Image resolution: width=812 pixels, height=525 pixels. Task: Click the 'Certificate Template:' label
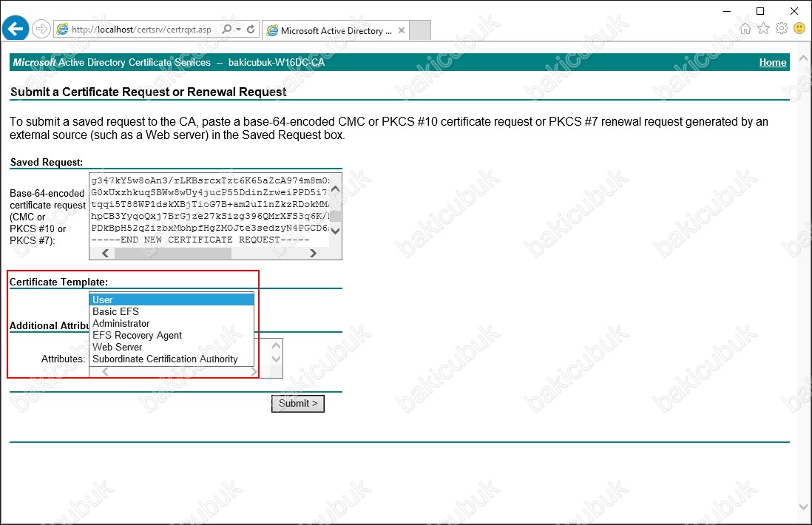[x=59, y=282]
